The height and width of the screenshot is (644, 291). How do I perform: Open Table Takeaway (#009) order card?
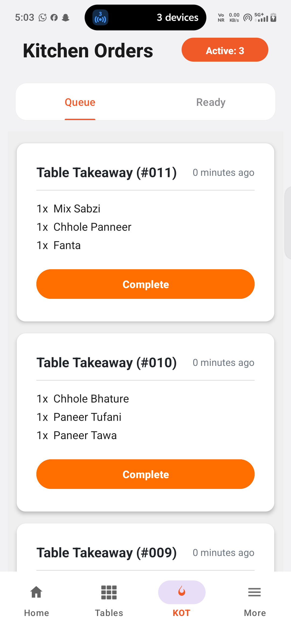145,548
